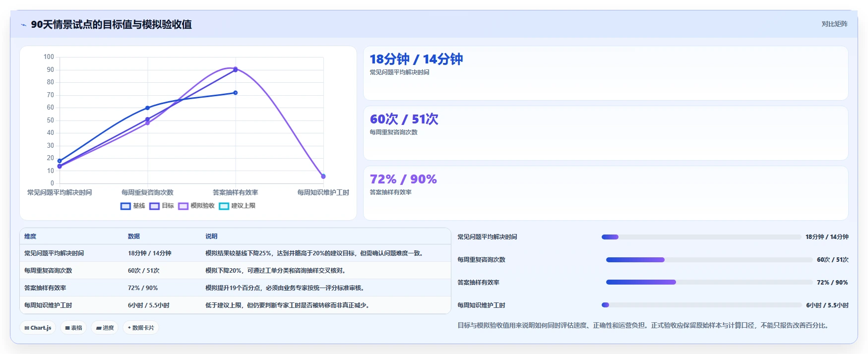
Task: Toggle the 建议上限 legend item
Action: 237,206
